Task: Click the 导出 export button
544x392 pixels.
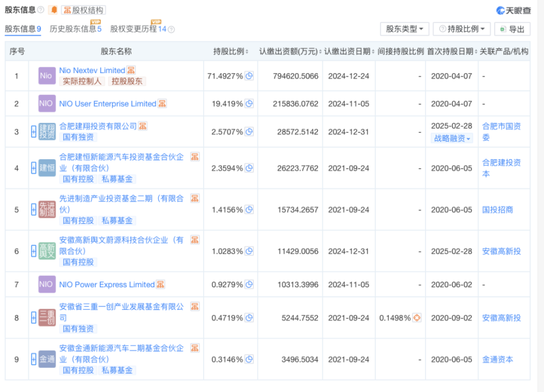Action: coord(512,29)
